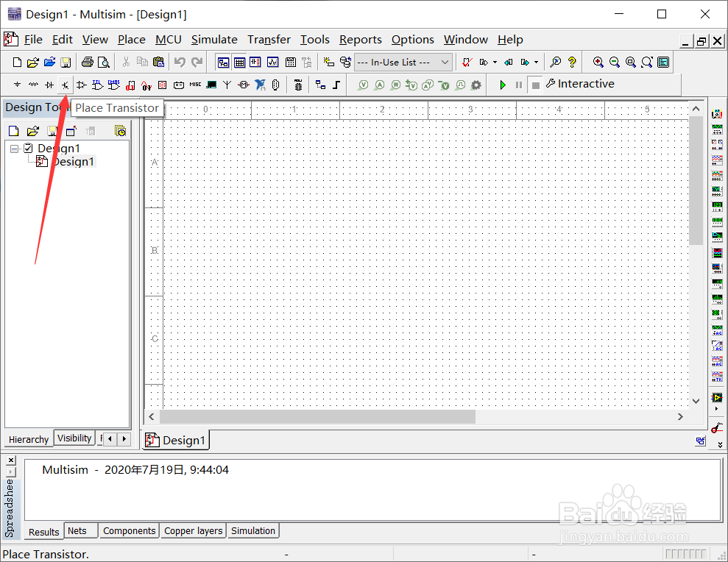
Task: Open the Simulate menu
Action: click(x=214, y=40)
